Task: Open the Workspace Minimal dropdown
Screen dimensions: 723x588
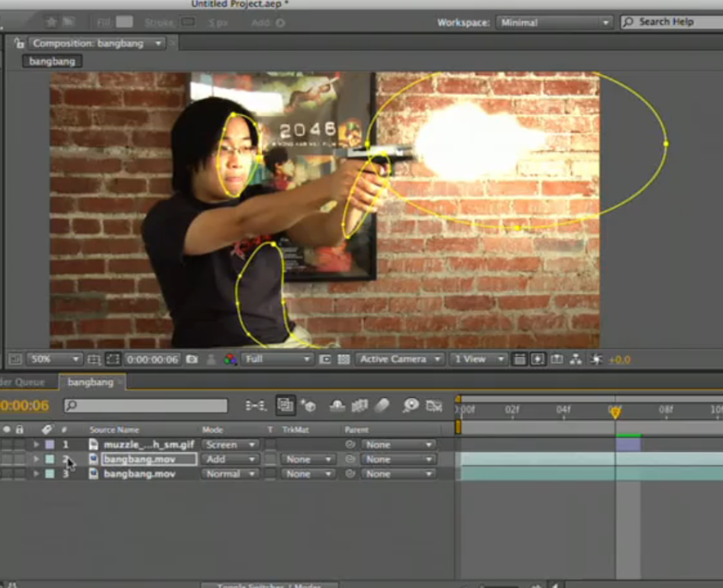Action: [554, 22]
